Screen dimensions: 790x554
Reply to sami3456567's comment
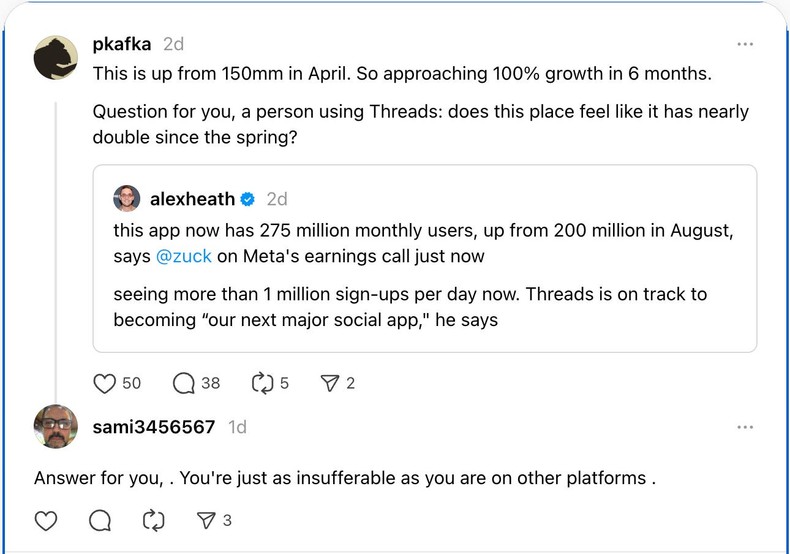(100, 520)
